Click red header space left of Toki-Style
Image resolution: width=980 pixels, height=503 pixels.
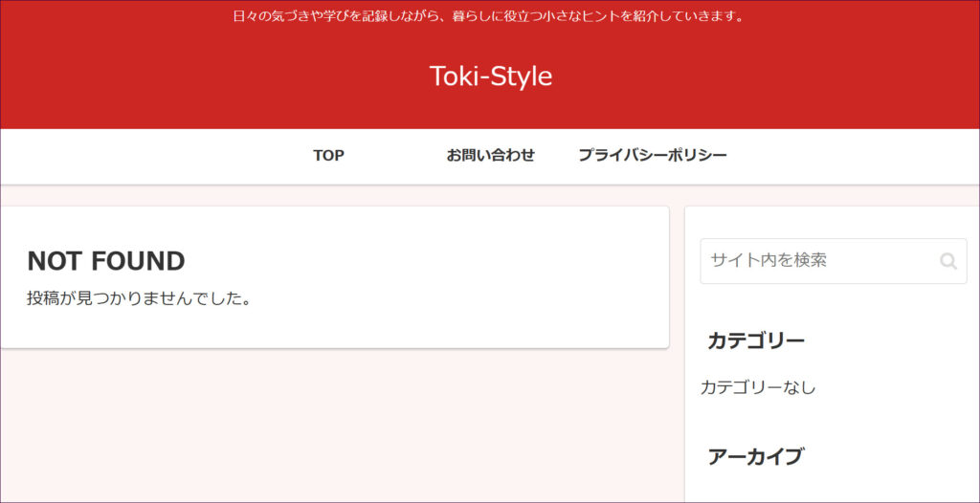(191, 77)
